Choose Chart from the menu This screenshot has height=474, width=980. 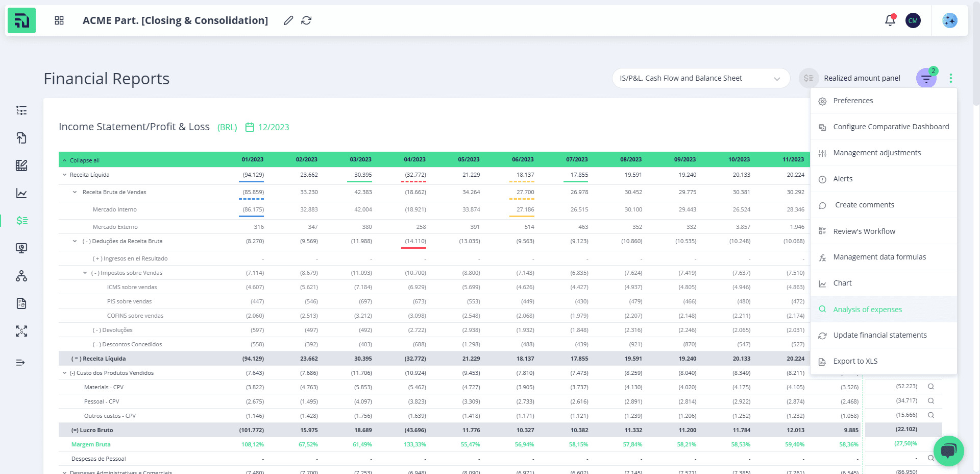point(884,283)
